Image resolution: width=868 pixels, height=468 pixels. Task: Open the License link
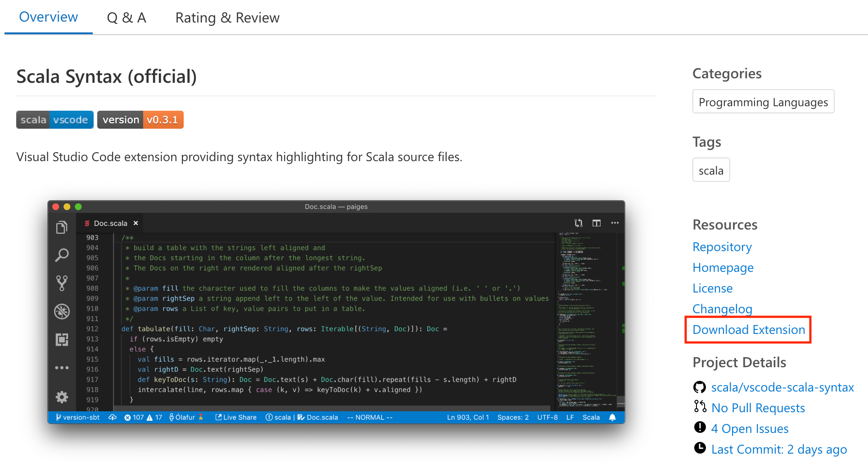point(713,288)
